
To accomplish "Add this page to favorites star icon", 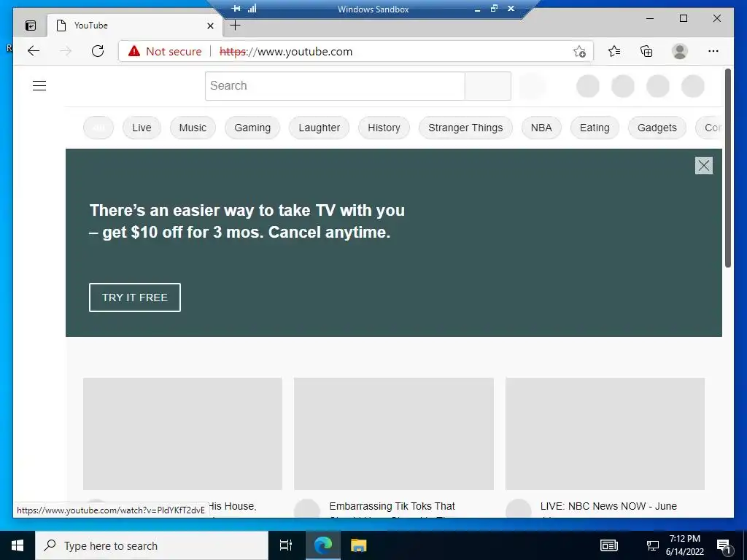I will (579, 52).
